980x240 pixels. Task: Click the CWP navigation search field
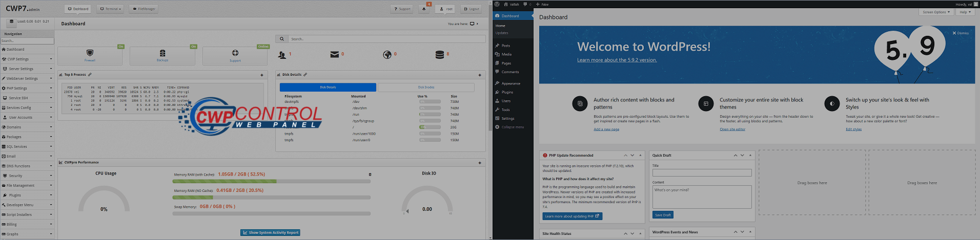pyautogui.click(x=27, y=41)
